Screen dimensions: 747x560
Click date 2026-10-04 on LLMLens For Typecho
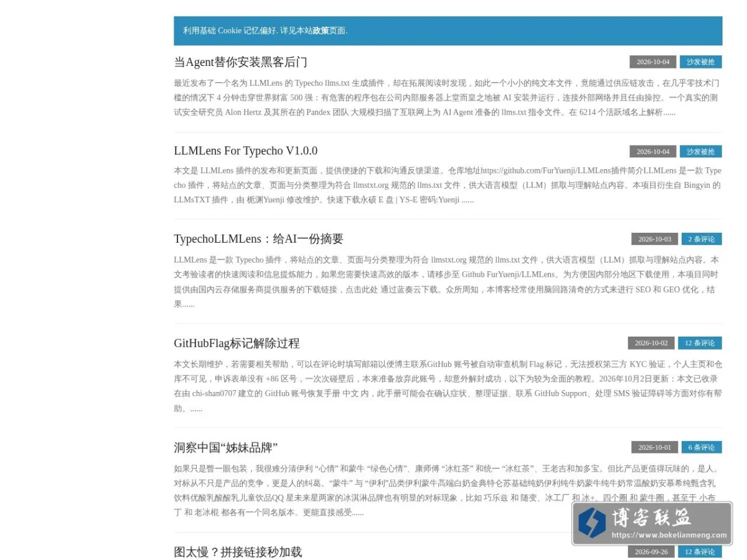[x=653, y=151]
